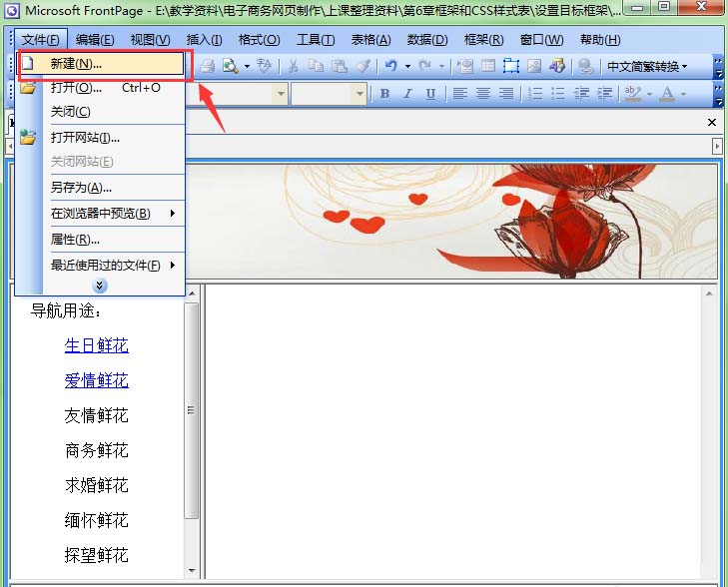This screenshot has width=728, height=587.
Task: Open the 中文简繁转换 dropdown
Action: tap(647, 66)
